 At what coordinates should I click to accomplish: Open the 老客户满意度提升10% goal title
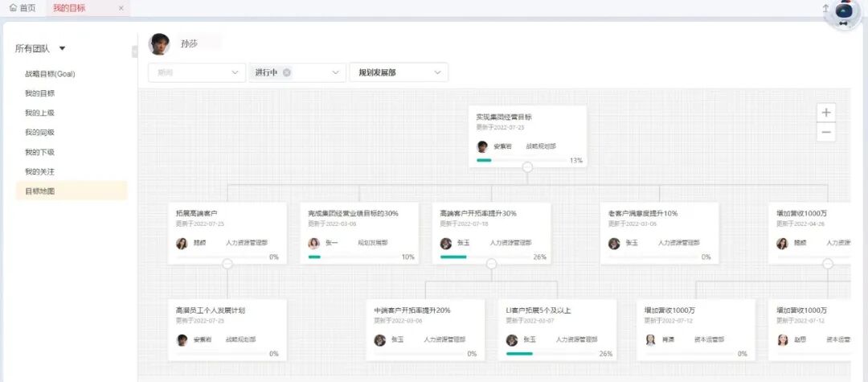coord(643,213)
